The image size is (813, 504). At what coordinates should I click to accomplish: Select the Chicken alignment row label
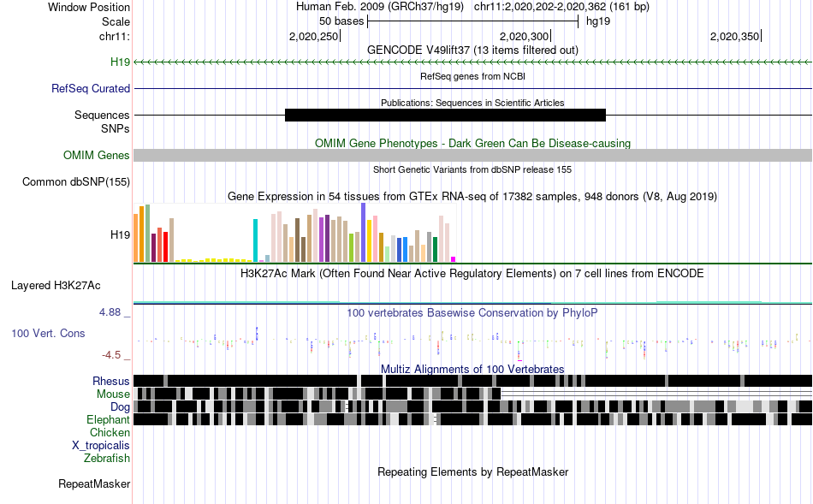click(x=110, y=432)
